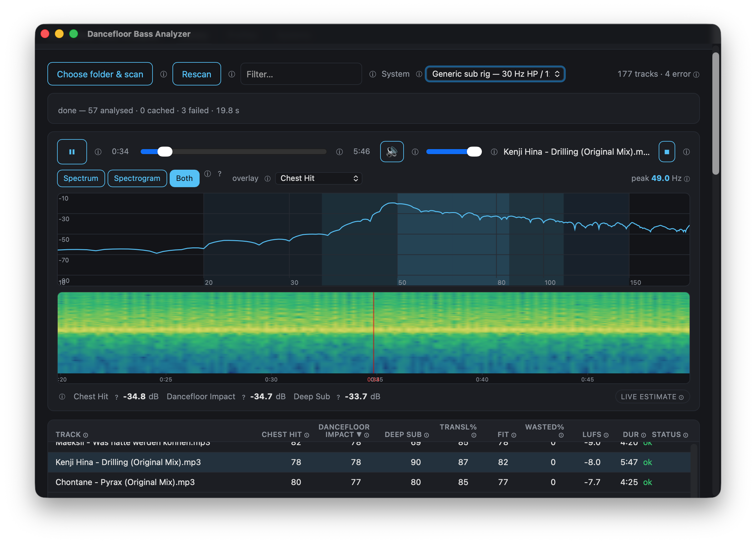Click info icon after System label

pos(419,74)
